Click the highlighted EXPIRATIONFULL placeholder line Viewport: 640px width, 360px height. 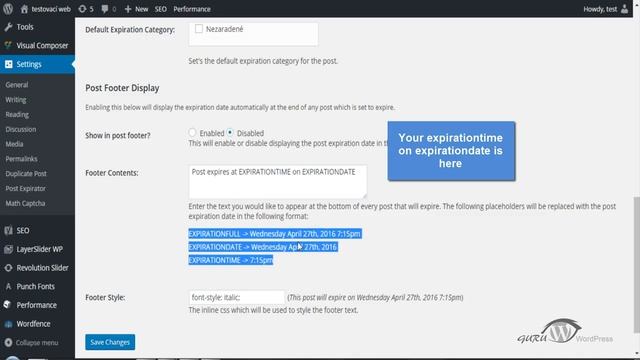pos(275,234)
